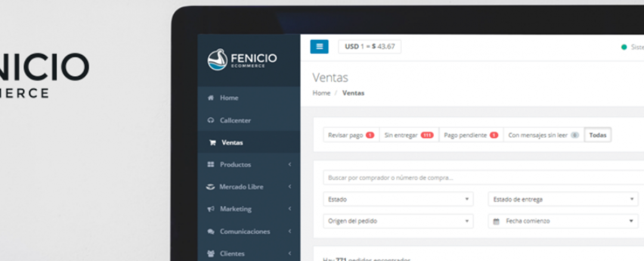644x261 pixels.
Task: Filter by Con mensajes sin leer tab
Action: (544, 135)
